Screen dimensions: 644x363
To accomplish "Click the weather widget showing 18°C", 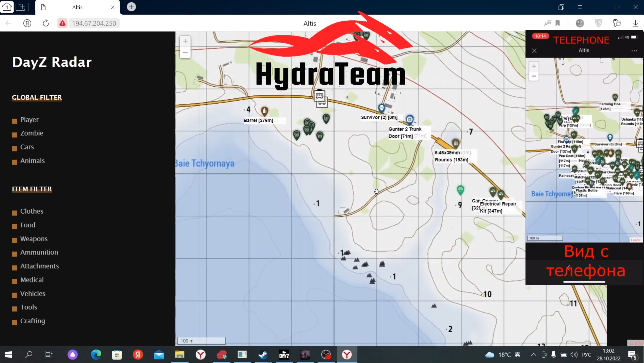I will click(502, 355).
